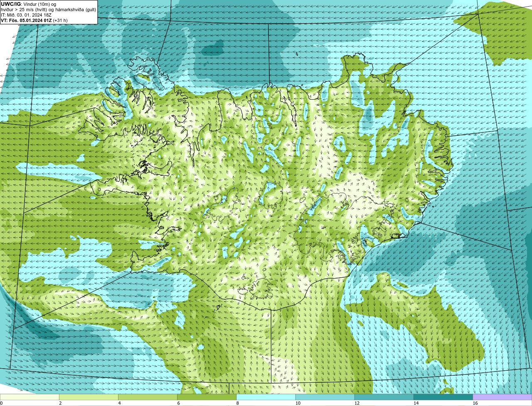The height and width of the screenshot is (406, 532).
Task: Click the scale label "0"
Action: tap(1, 403)
